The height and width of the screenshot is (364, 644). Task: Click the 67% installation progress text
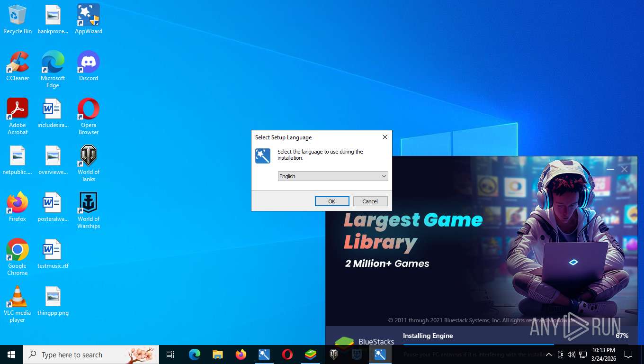(622, 336)
